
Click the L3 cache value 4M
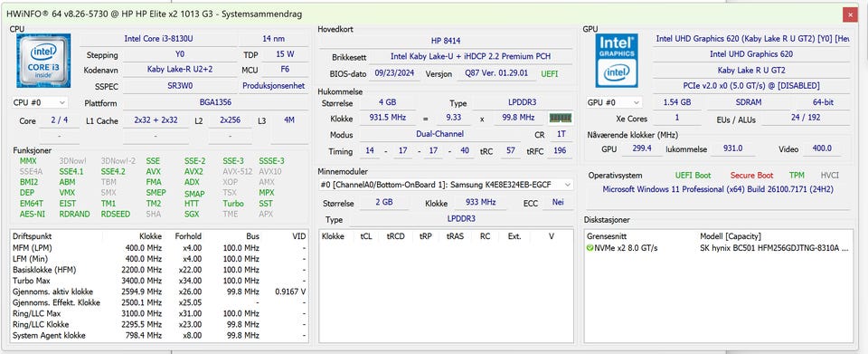click(x=289, y=120)
